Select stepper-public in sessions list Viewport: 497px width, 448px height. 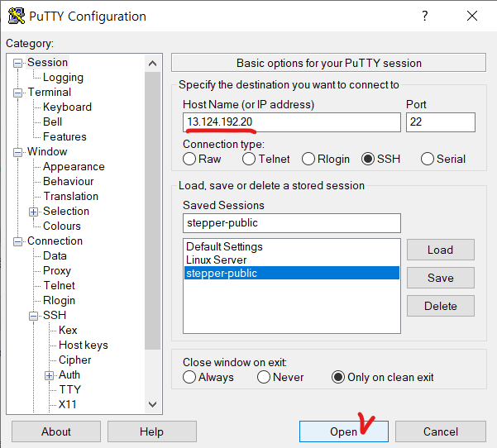tap(292, 273)
